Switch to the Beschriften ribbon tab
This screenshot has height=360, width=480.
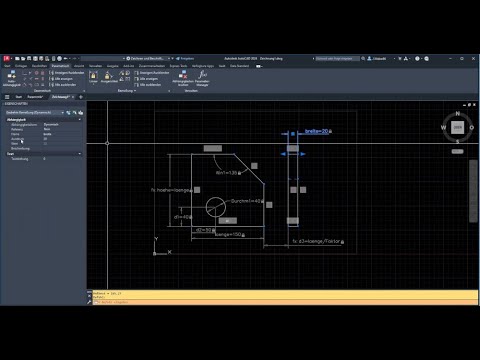[39, 66]
